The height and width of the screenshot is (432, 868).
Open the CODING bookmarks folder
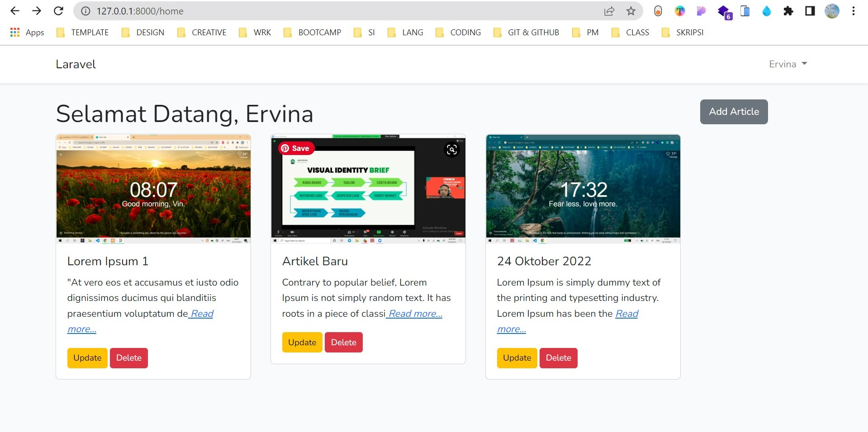coord(458,33)
